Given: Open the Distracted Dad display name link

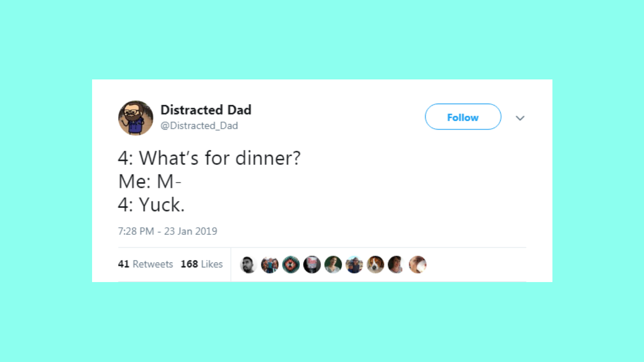Looking at the screenshot, I should click(x=206, y=110).
